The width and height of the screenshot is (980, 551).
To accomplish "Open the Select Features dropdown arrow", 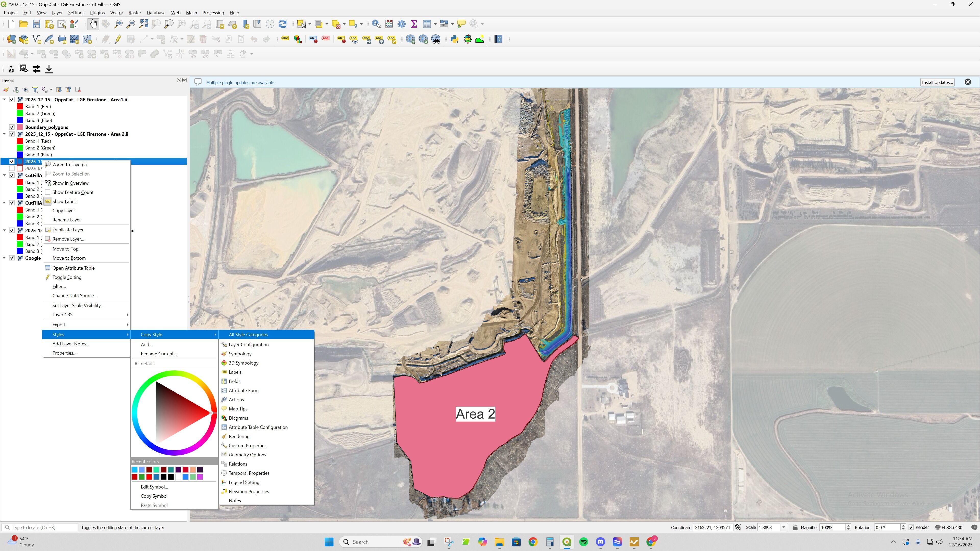I will (x=310, y=24).
